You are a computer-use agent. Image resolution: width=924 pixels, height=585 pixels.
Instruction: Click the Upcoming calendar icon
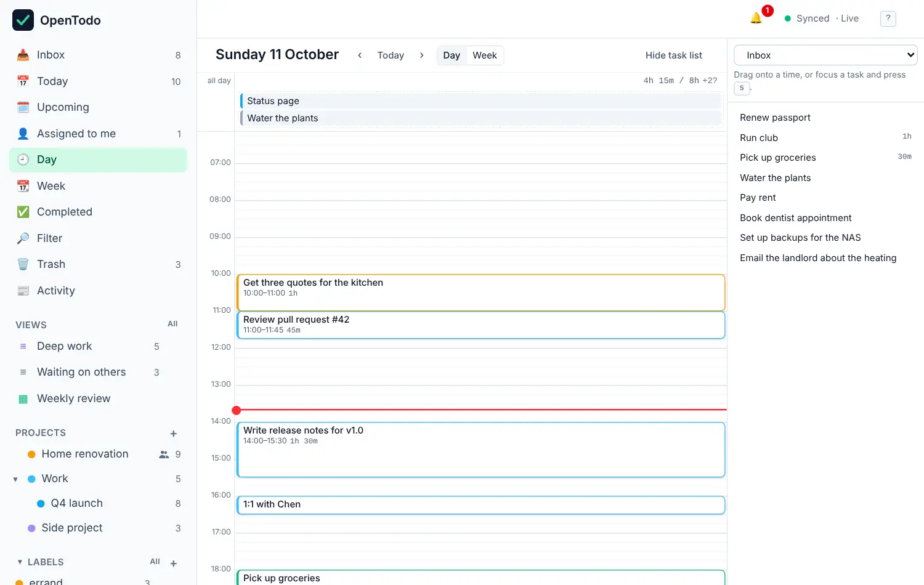click(x=23, y=107)
